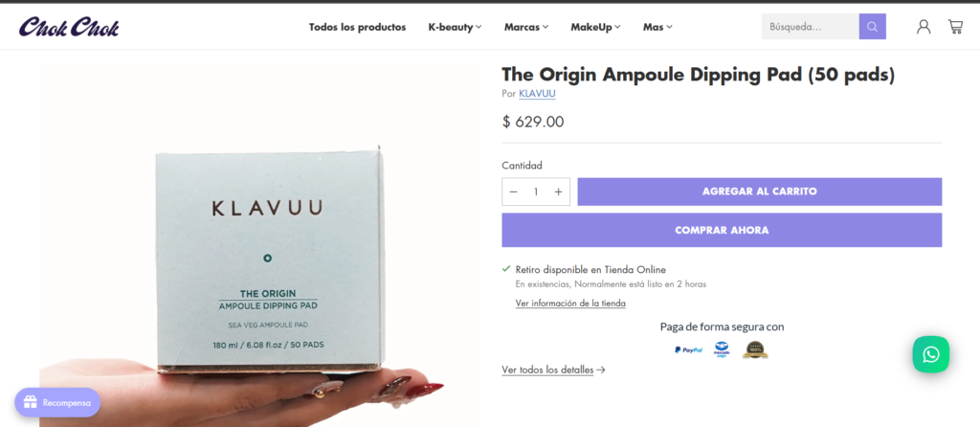
Task: Open the WhatsApp chat bubble
Action: [x=930, y=354]
